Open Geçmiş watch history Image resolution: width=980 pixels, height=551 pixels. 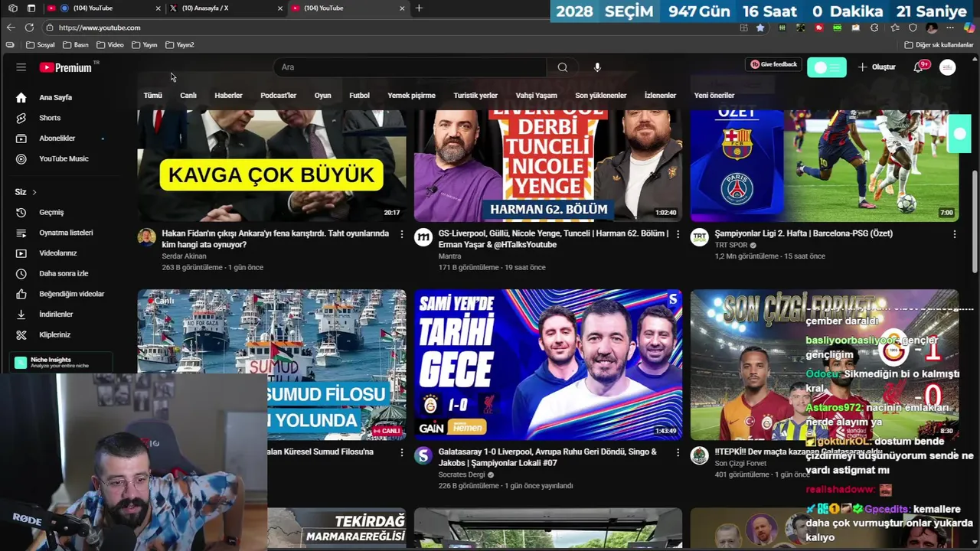51,213
